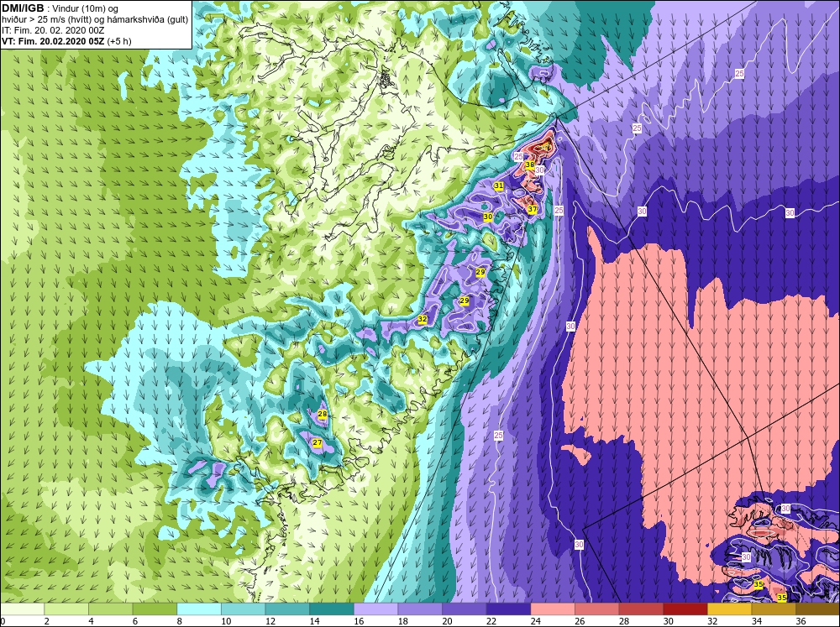Click the legend scale value 34

[x=757, y=621]
